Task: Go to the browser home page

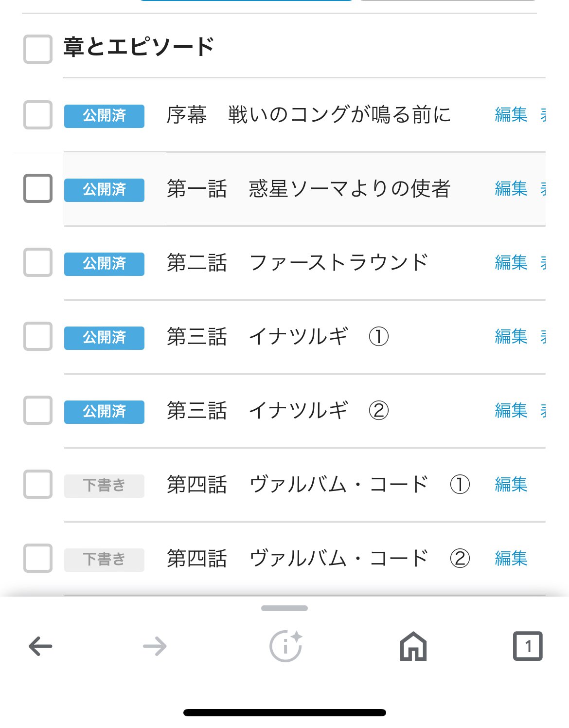Action: [413, 646]
